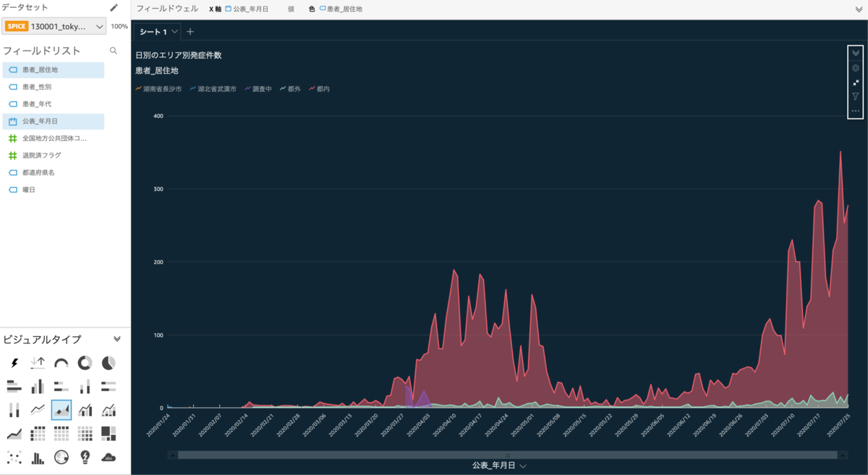
Task: Select the 退院済フラグ field
Action: pyautogui.click(x=54, y=155)
